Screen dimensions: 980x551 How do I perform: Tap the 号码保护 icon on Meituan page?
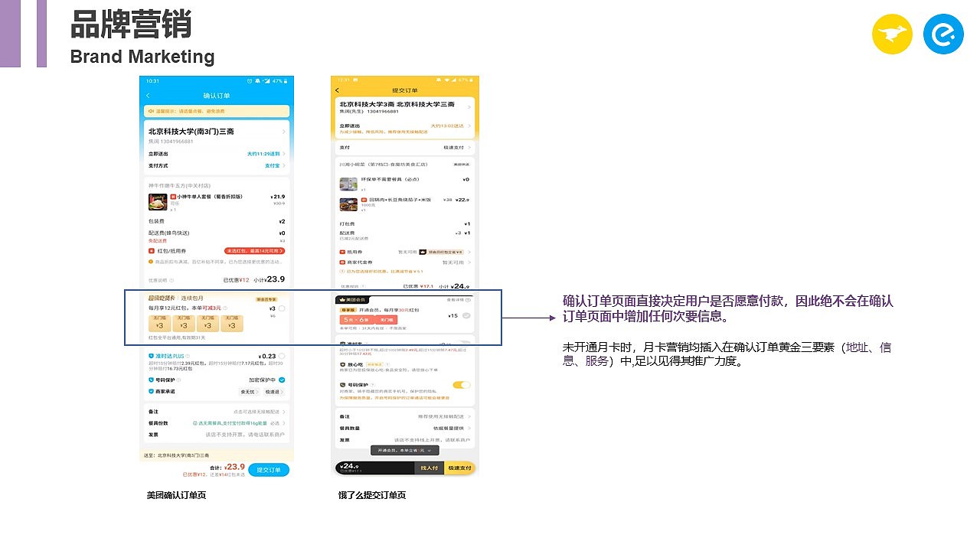click(x=151, y=379)
